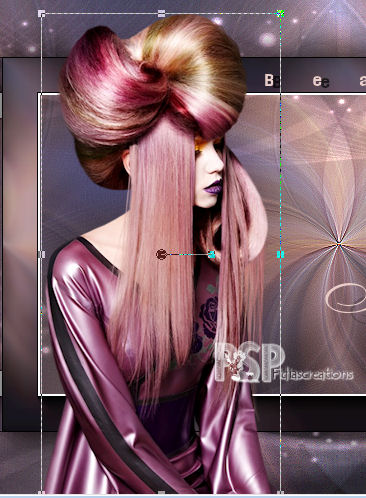The image size is (366, 498).
Task: Click the left-middle selection handle
Action: 41,254
